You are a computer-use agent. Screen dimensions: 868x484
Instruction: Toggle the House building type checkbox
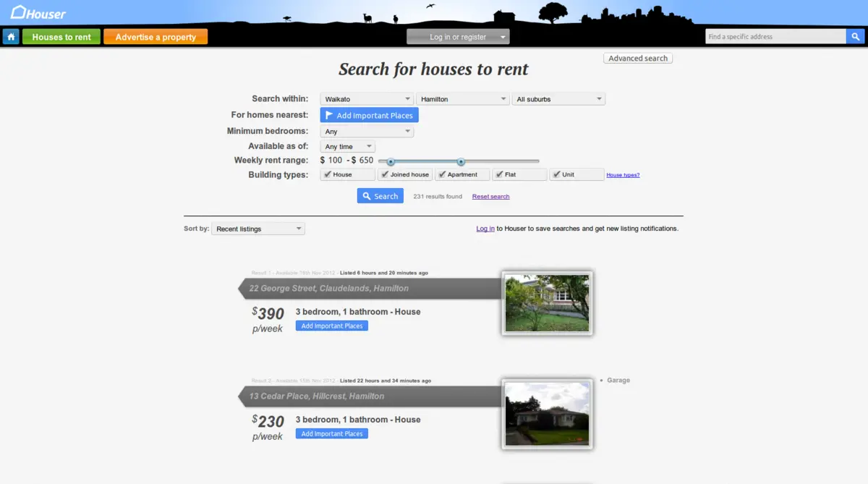pos(328,174)
